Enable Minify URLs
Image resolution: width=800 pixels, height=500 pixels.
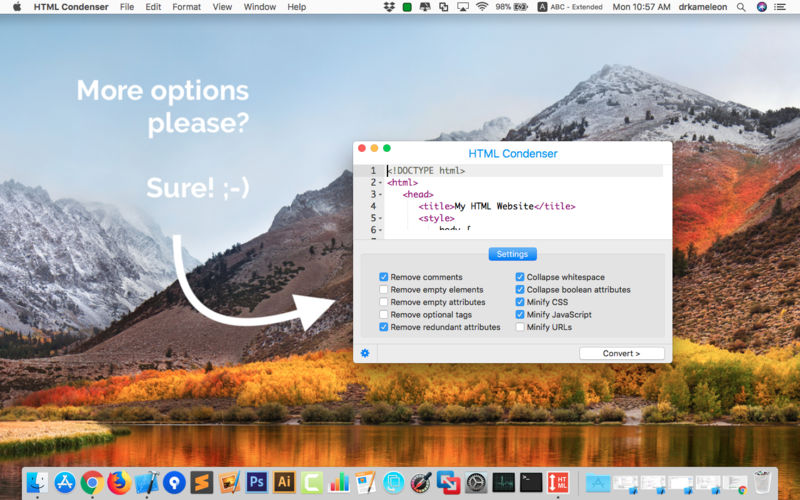click(520, 327)
